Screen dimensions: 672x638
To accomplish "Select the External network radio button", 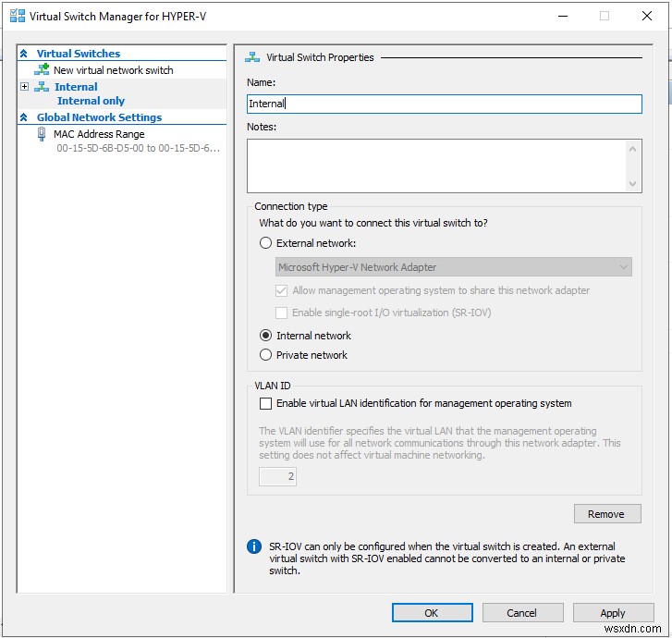I will (x=265, y=243).
